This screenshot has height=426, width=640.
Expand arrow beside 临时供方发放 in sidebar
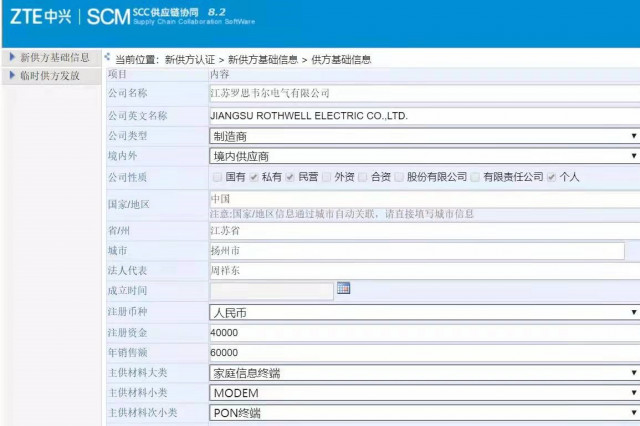coord(11,76)
